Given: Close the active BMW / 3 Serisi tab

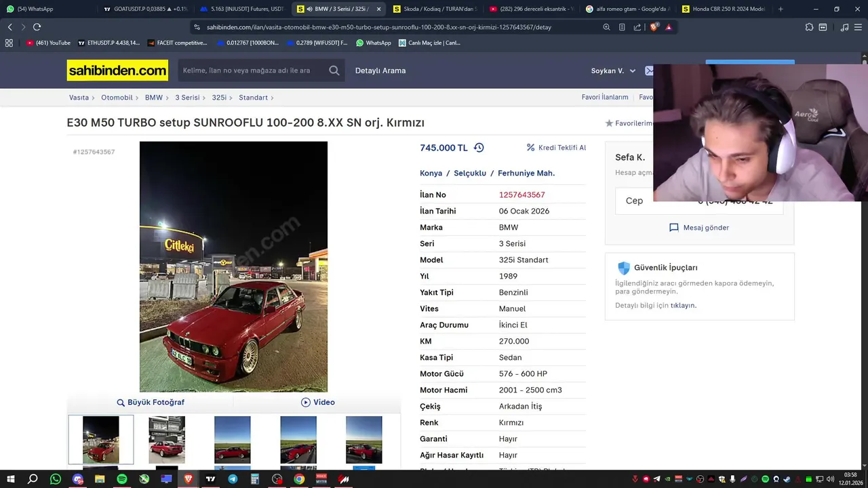Looking at the screenshot, I should 378,9.
